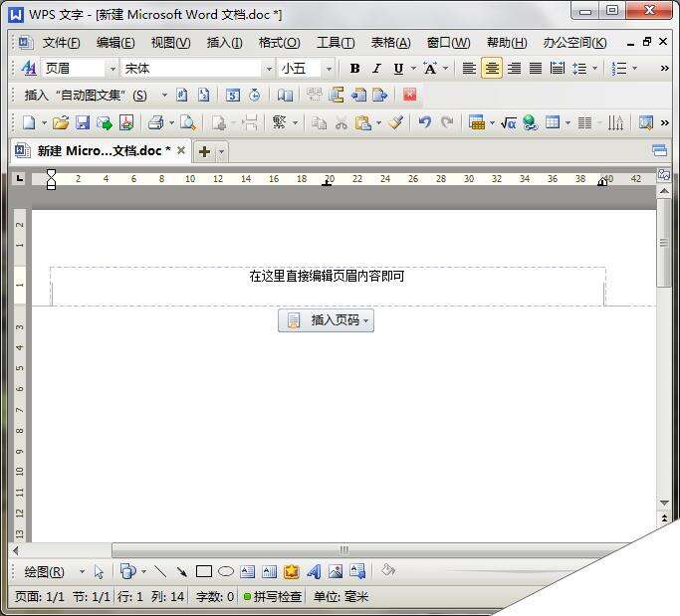Toggle bold formatting
The width and height of the screenshot is (680, 616).
coord(354,69)
